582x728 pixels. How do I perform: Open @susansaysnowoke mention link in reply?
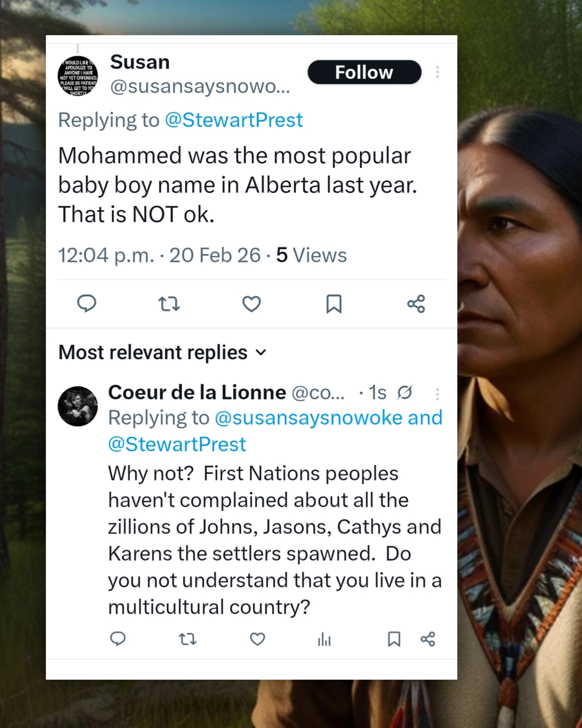coord(308,418)
